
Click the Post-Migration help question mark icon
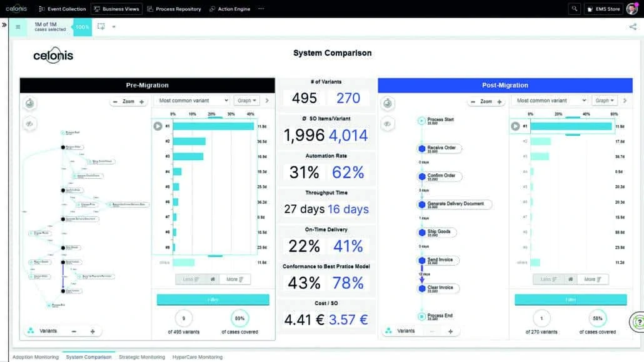click(638, 323)
